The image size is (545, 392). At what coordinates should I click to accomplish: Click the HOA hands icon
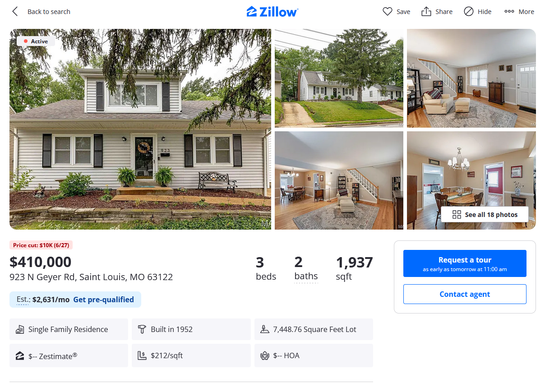tap(265, 355)
